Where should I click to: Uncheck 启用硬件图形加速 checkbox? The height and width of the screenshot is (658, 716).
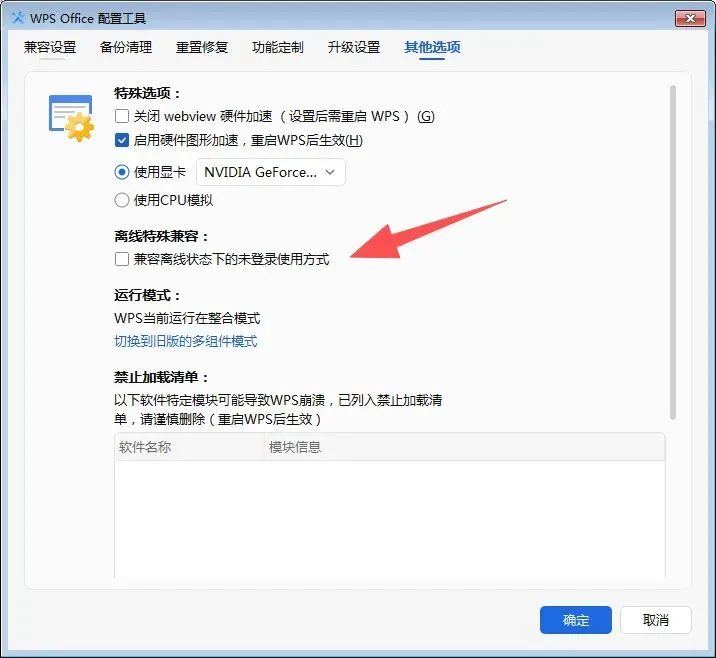(x=122, y=140)
